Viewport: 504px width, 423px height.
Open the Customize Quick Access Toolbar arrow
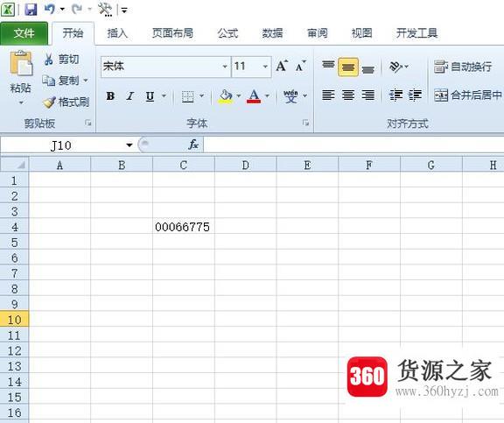pos(124,11)
